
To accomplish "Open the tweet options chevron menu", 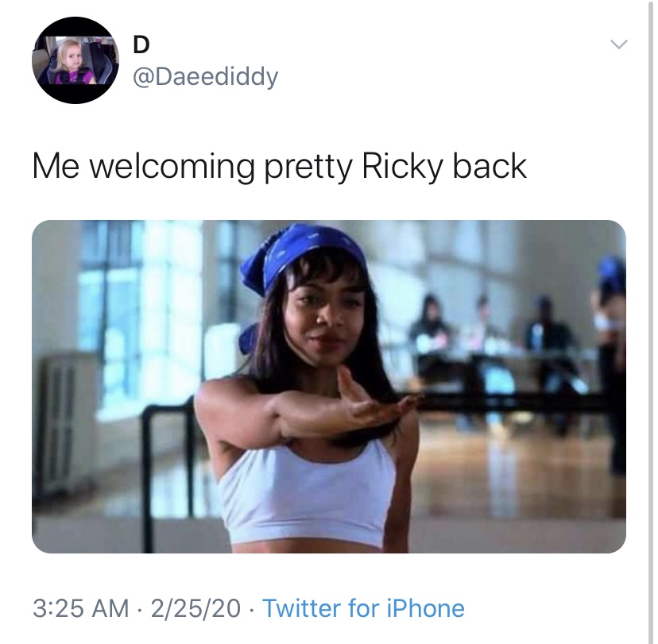I will click(618, 44).
